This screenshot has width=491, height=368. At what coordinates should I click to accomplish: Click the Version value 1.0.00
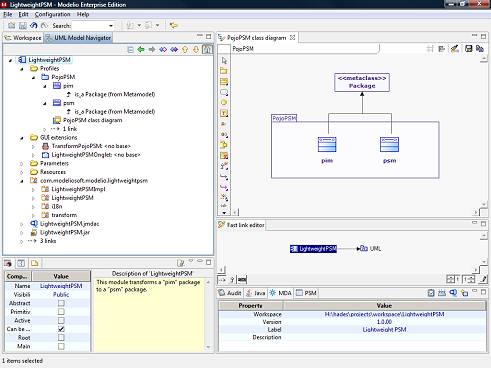click(x=384, y=322)
